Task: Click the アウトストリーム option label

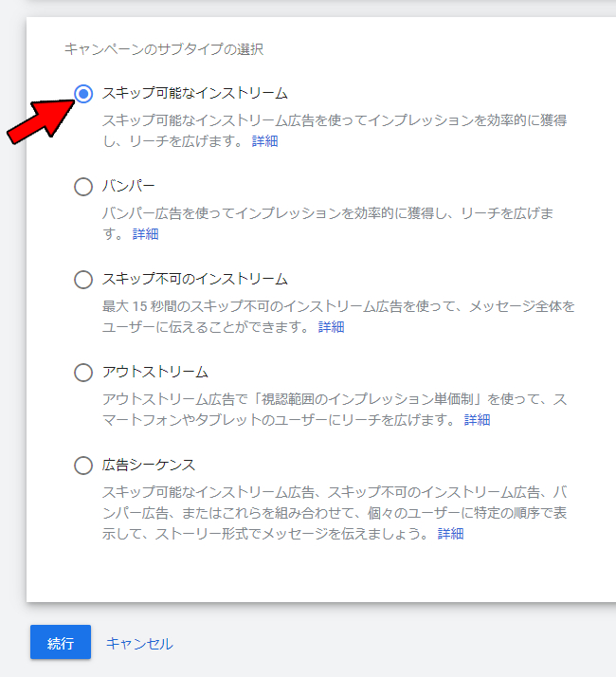Action: tap(155, 372)
